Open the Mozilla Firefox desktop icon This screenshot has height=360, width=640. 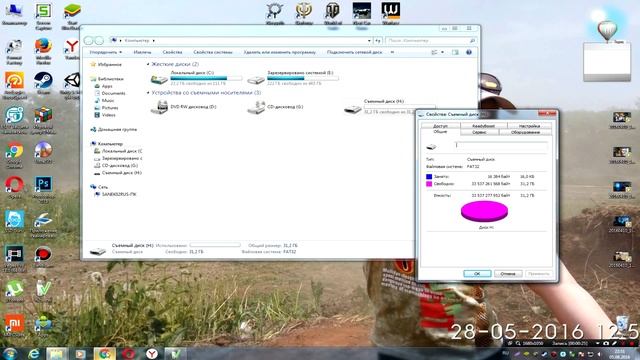tap(43, 51)
